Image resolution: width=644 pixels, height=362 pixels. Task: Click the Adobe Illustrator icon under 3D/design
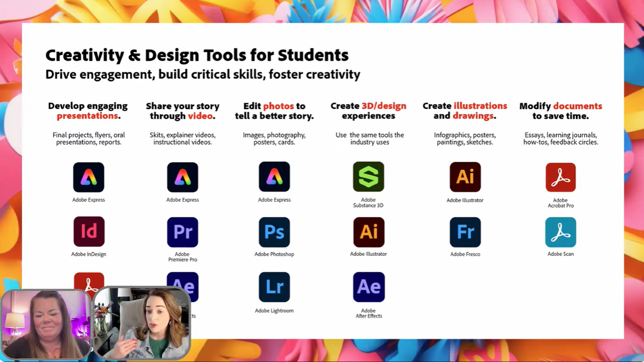[369, 232]
